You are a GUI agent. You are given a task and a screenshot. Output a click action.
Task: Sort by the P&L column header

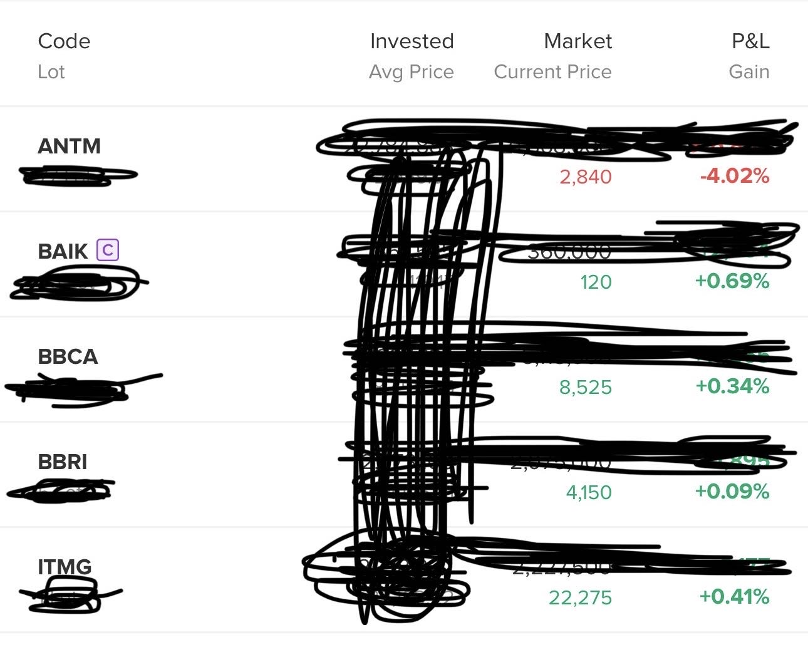coord(750,41)
